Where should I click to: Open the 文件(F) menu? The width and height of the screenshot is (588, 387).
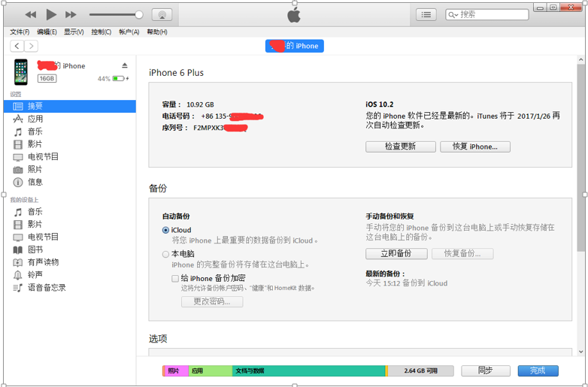coord(20,32)
